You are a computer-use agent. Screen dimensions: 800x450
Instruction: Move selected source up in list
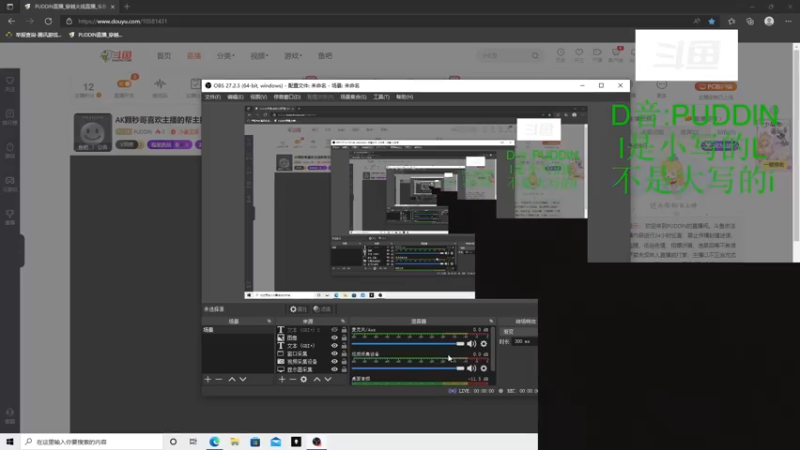click(317, 380)
